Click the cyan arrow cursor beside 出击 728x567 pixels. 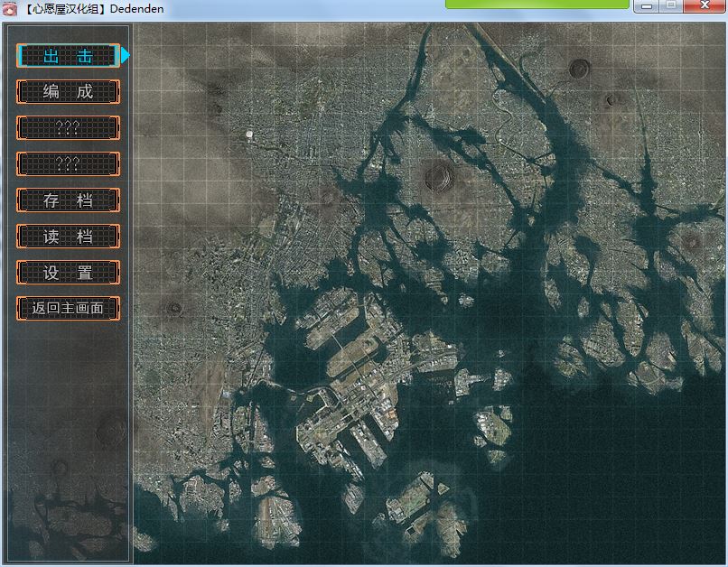pyautogui.click(x=126, y=56)
